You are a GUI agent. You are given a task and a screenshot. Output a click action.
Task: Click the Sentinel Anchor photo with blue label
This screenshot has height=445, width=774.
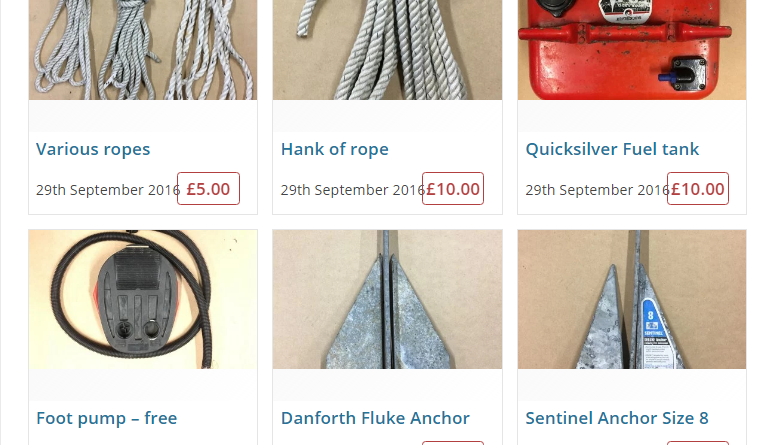point(632,299)
